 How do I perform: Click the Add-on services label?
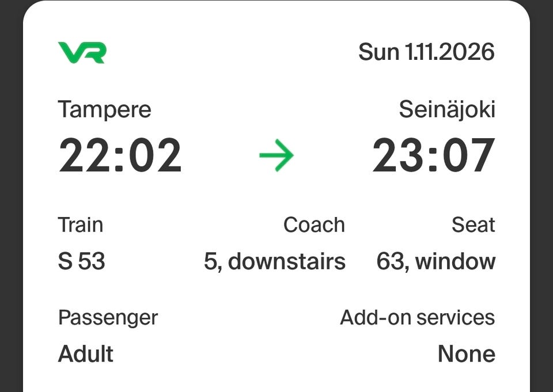418,317
